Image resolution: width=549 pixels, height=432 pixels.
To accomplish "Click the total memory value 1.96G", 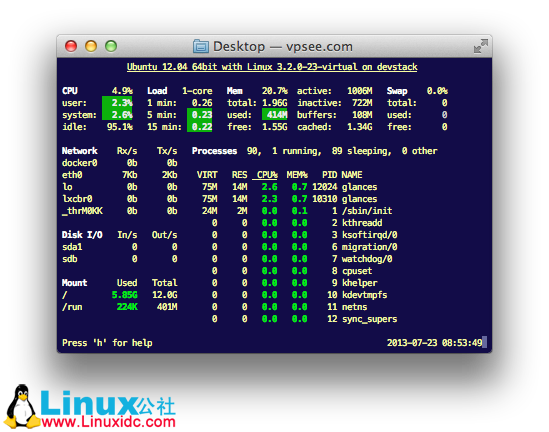I will click(275, 103).
